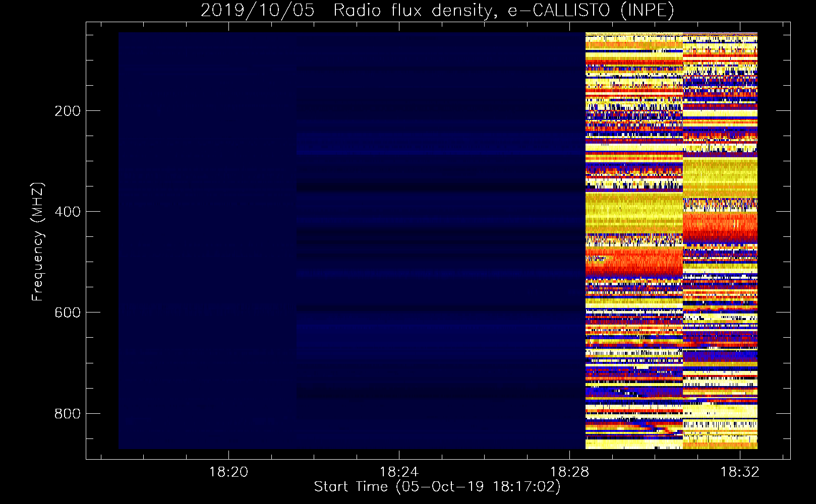Screen dimensions: 816x504
Task: Click the plot title '2019/10/05 Radio flux density, e-CALLISTO (INPE)'
Action: [x=437, y=10]
